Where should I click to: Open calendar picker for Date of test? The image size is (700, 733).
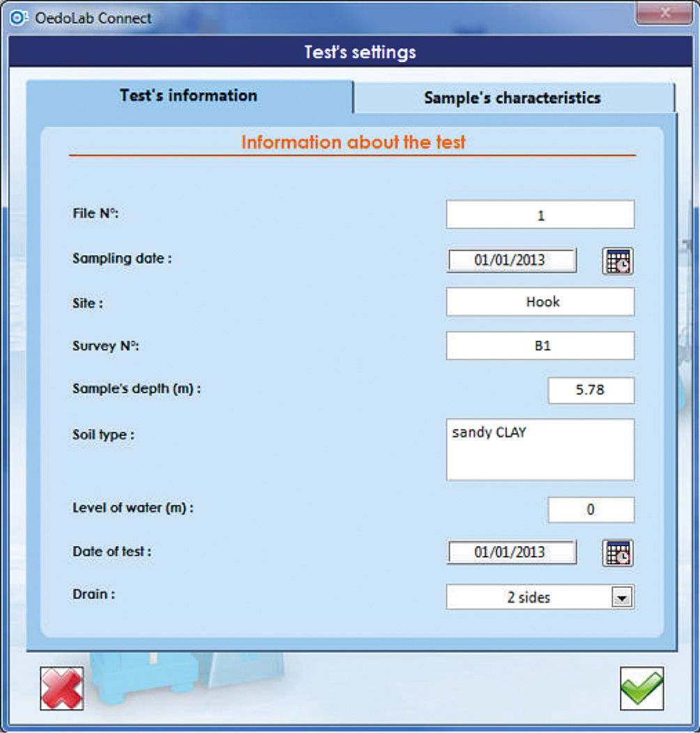tap(618, 553)
